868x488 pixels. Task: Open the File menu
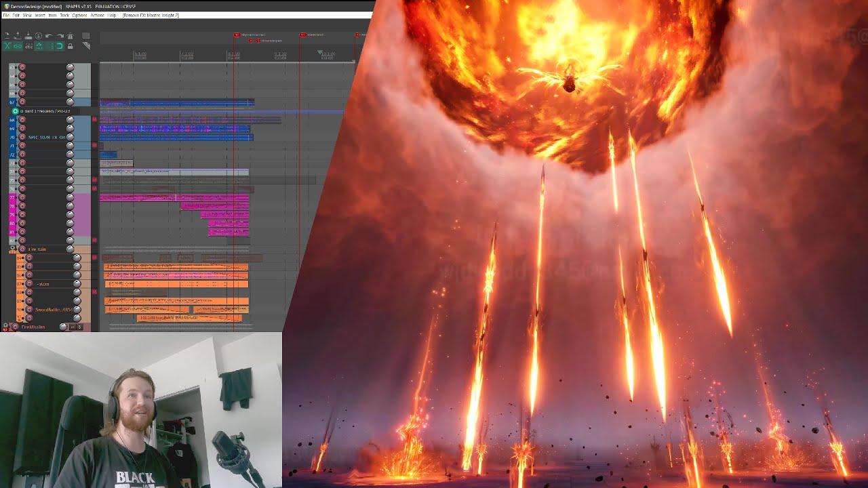[6, 15]
